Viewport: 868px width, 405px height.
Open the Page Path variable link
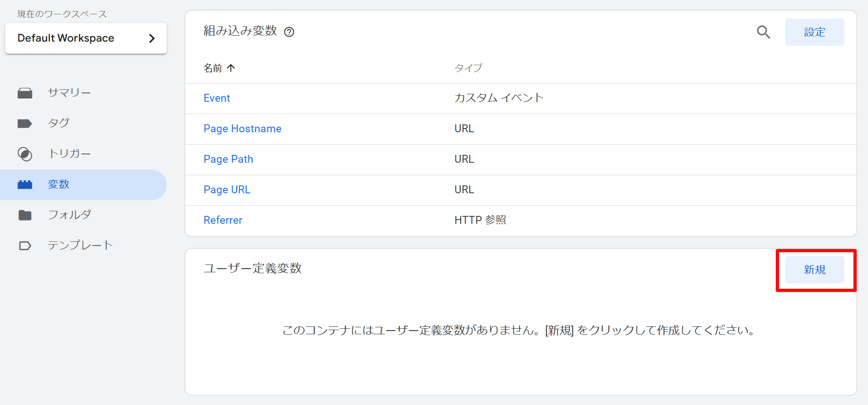[x=228, y=159]
